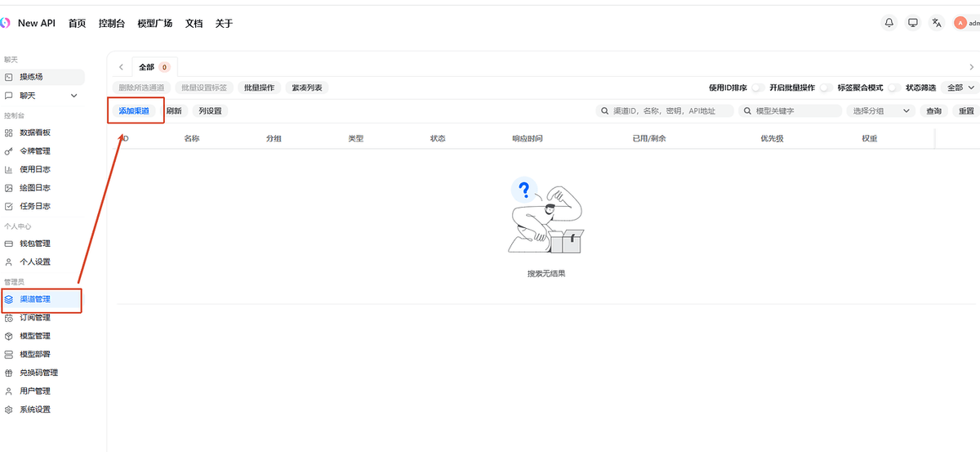Click the 已用/剩余 column header

click(649, 139)
